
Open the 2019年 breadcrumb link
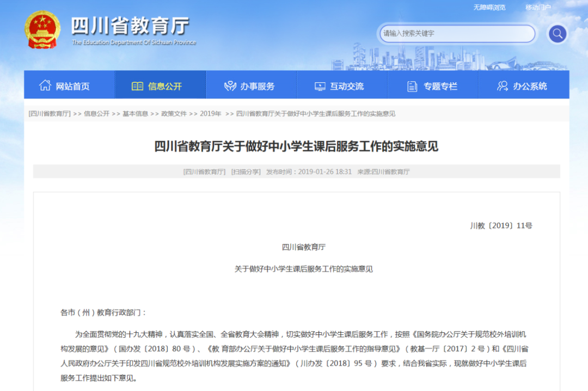210,114
